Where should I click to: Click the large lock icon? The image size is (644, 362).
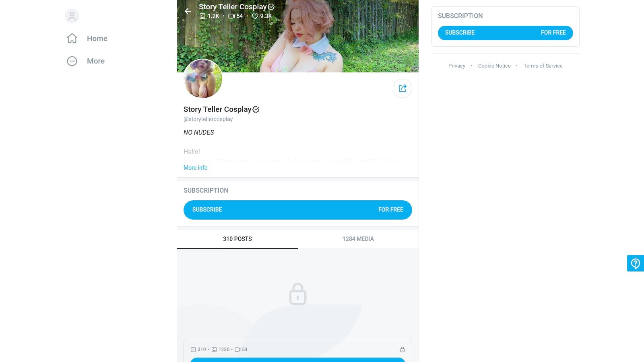pos(298,294)
